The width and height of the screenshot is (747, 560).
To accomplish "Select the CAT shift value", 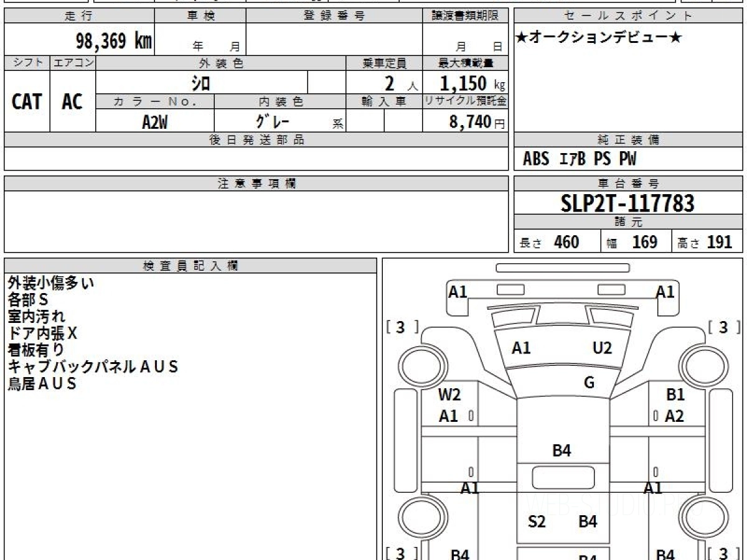I will click(x=27, y=101).
